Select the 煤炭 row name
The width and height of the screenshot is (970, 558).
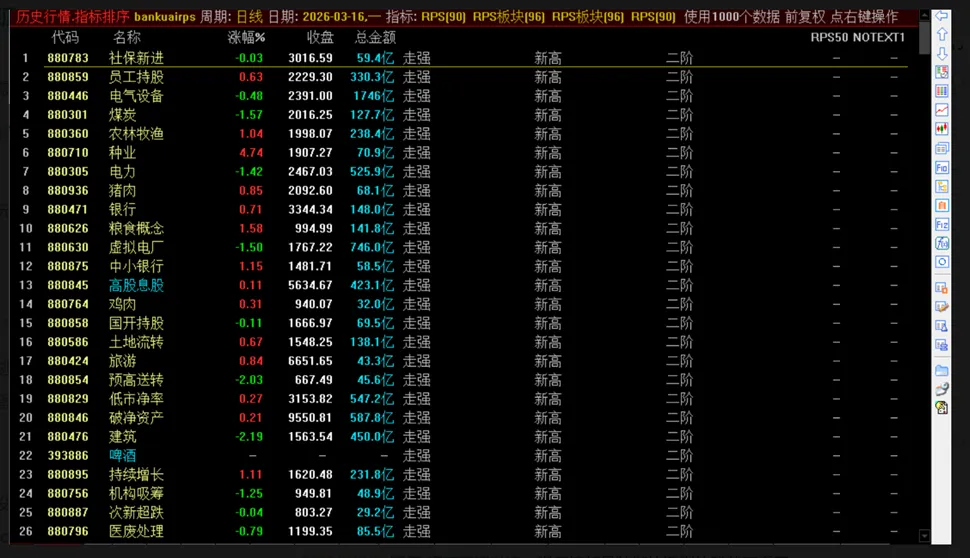point(122,115)
